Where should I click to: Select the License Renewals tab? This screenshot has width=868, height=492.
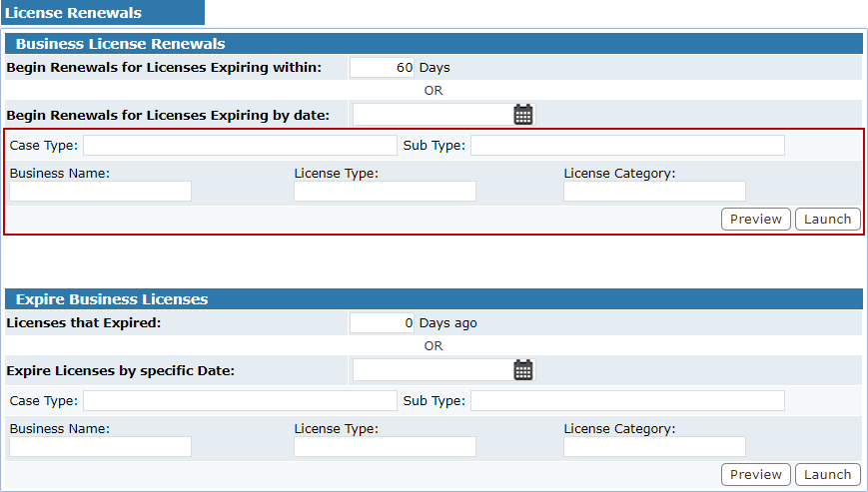[x=103, y=13]
